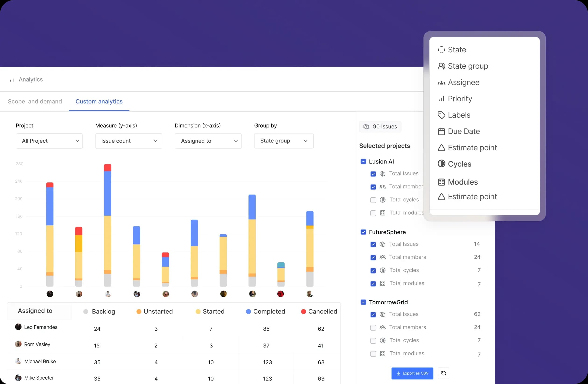Click the Analytics bar chart icon
The image size is (588, 384).
12,79
